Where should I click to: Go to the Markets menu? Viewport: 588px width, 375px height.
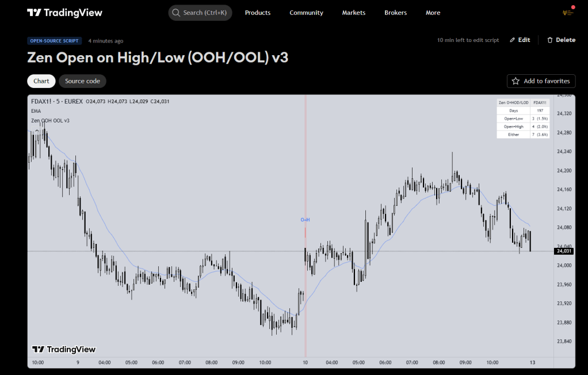353,13
